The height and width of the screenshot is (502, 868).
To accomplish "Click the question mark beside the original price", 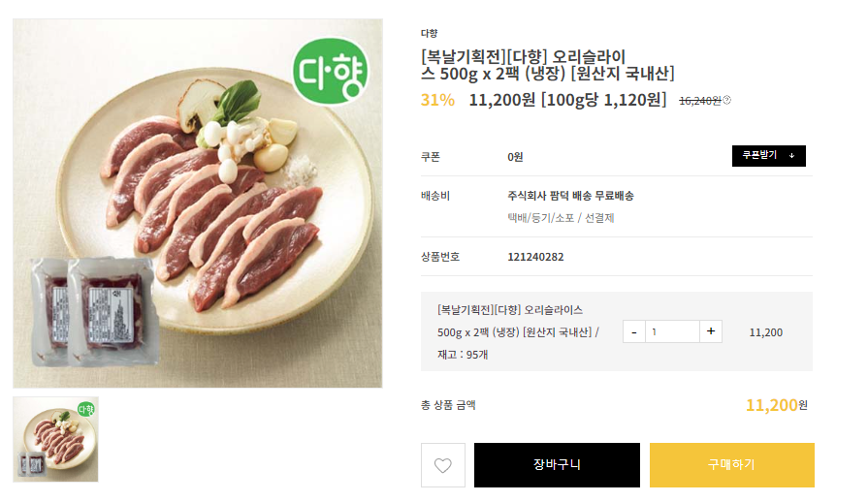I will click(727, 100).
